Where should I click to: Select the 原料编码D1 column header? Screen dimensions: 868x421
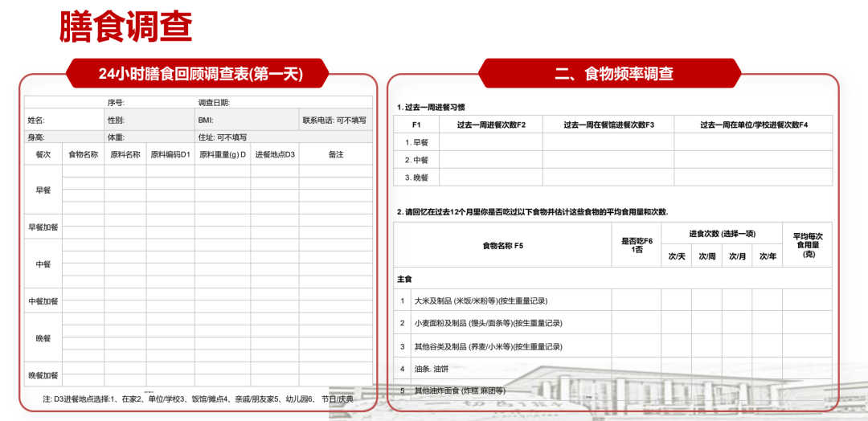(170, 154)
